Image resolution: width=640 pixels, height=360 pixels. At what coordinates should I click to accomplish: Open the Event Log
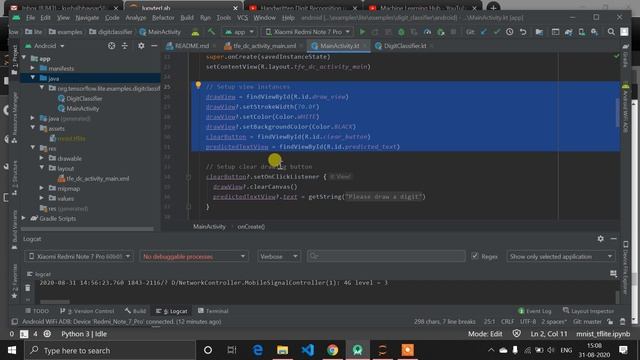point(535,311)
